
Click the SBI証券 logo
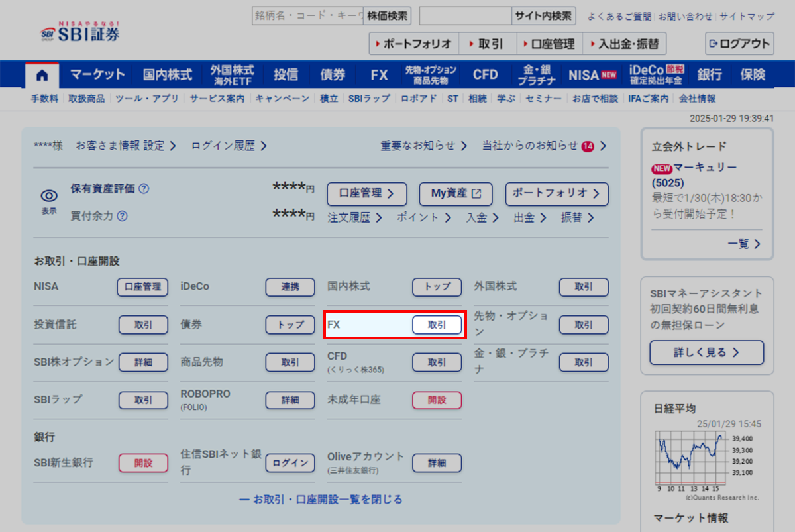[x=80, y=31]
